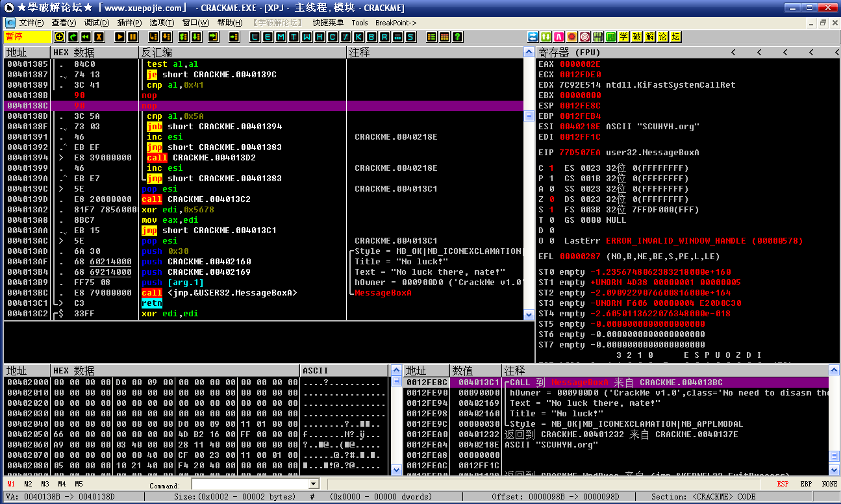The image size is (841, 504).
Task: Click the blue swap-arrows toolbar icon
Action: [x=533, y=37]
